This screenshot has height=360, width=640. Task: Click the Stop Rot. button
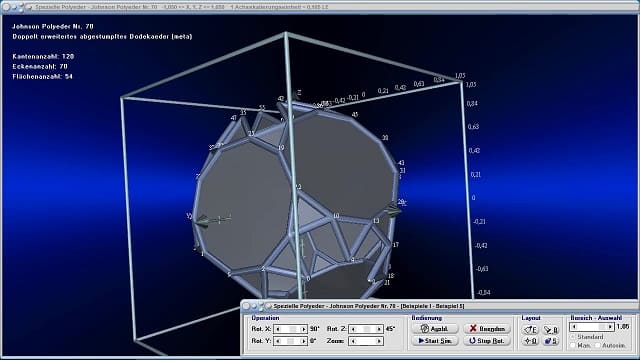(x=487, y=341)
